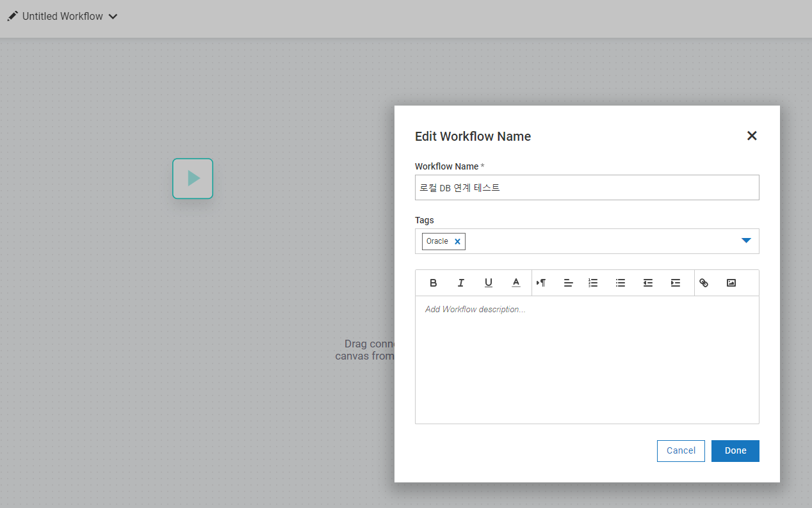This screenshot has width=812, height=508.
Task: Insert a bulleted list
Action: tap(621, 283)
